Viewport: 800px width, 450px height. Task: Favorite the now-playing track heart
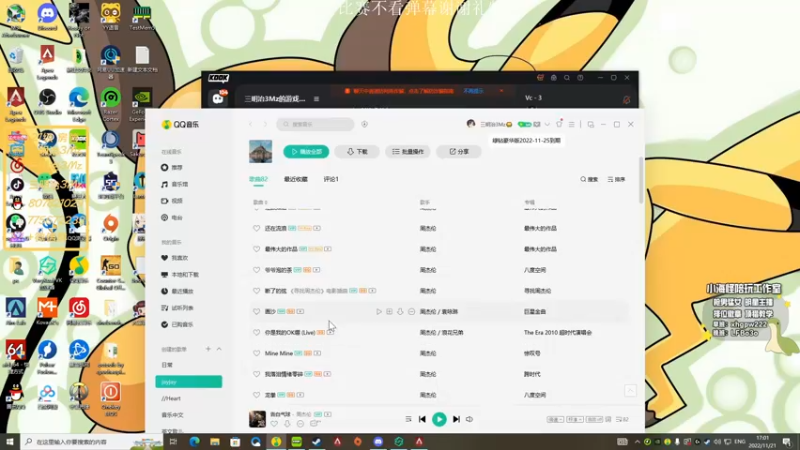(x=274, y=424)
